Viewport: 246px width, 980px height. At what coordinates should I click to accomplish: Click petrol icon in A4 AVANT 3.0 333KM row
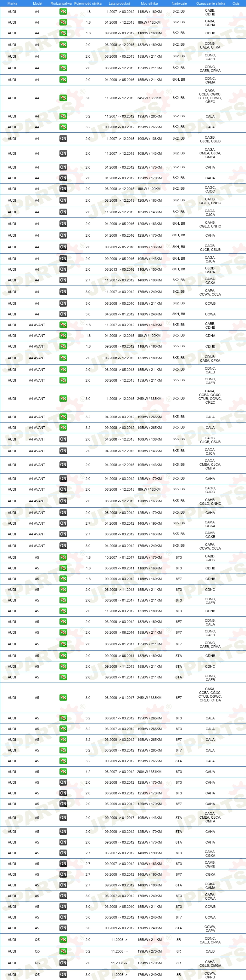pyautogui.click(x=63, y=398)
